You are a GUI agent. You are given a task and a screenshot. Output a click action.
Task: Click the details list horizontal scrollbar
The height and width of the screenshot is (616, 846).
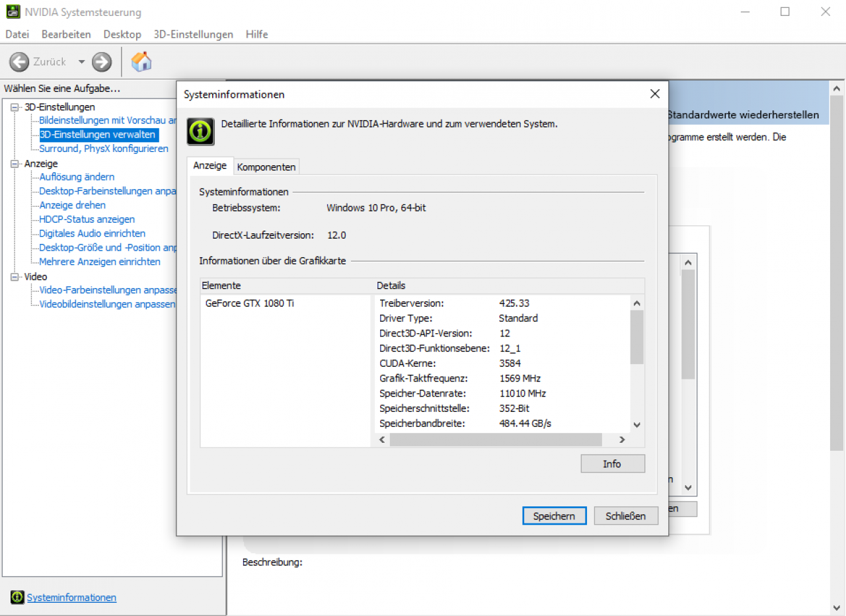(x=496, y=440)
